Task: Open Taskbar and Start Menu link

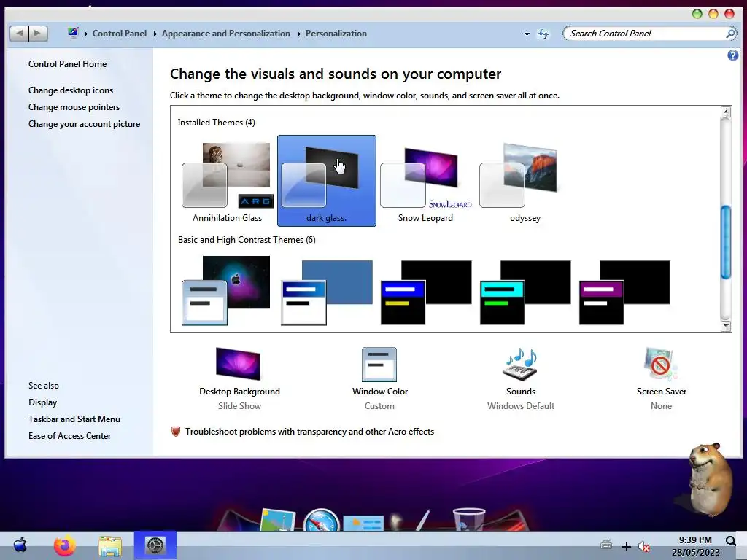Action: pos(74,419)
